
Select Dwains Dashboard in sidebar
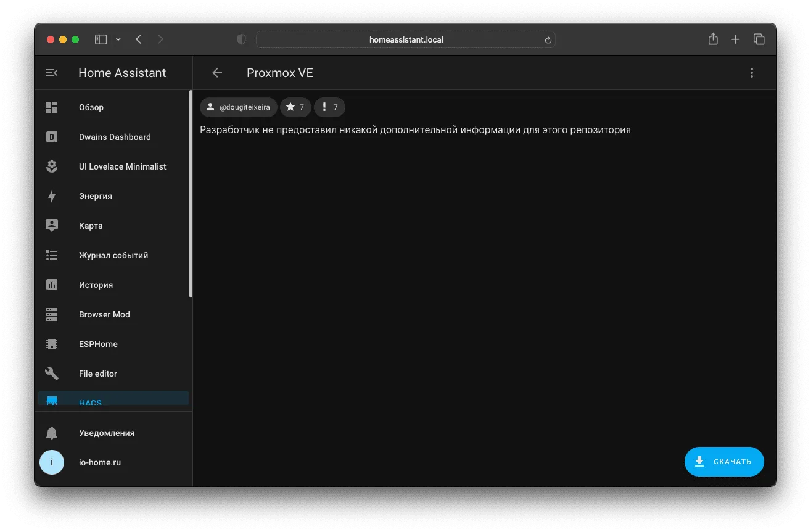pyautogui.click(x=113, y=137)
